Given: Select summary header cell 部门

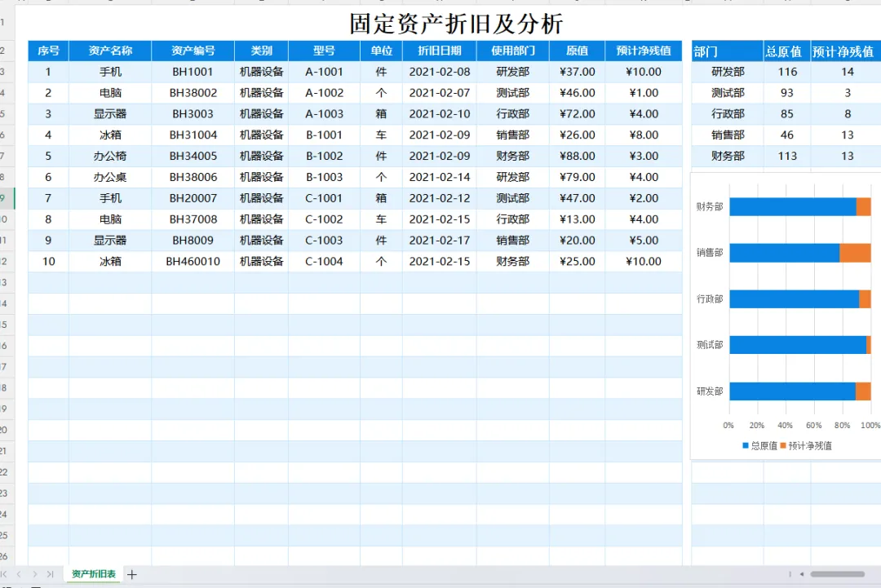Looking at the screenshot, I should (728, 51).
